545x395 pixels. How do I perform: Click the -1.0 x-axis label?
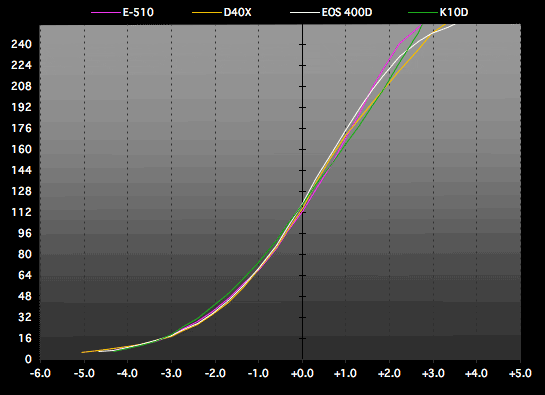pyautogui.click(x=259, y=374)
